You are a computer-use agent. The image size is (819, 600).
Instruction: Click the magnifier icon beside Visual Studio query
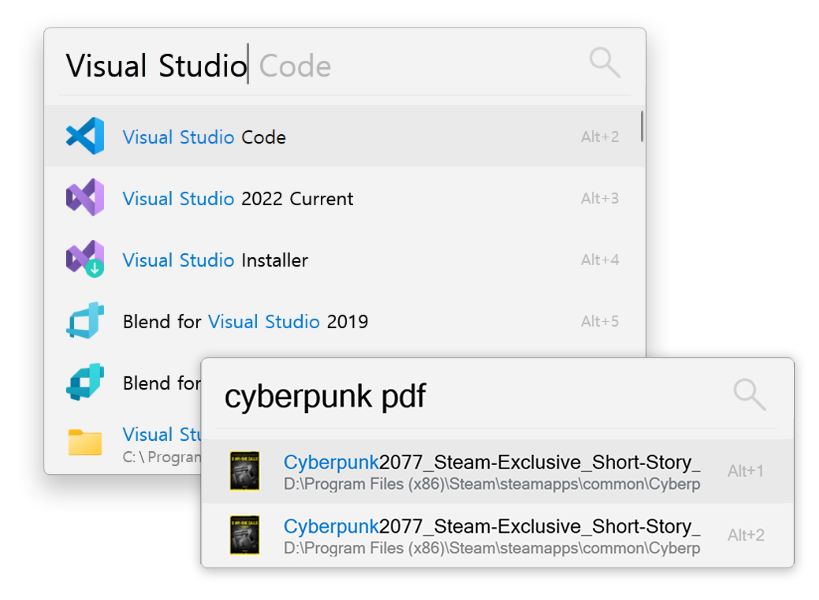click(x=604, y=63)
